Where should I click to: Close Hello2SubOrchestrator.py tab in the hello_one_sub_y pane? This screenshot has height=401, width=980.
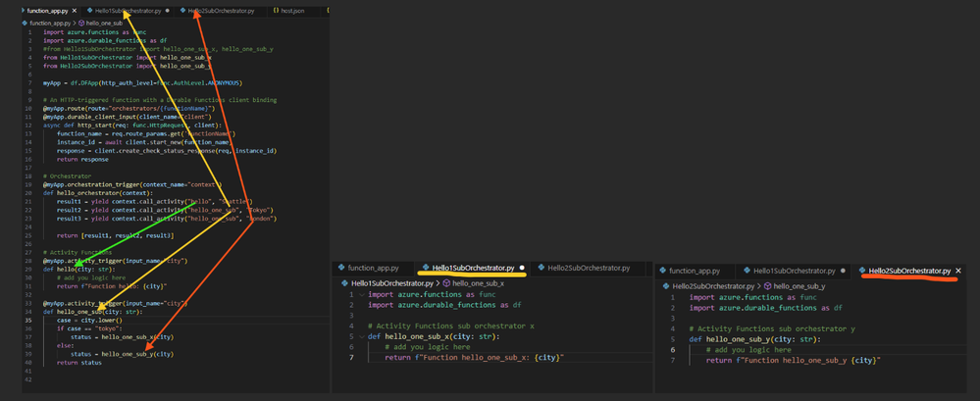pos(958,271)
